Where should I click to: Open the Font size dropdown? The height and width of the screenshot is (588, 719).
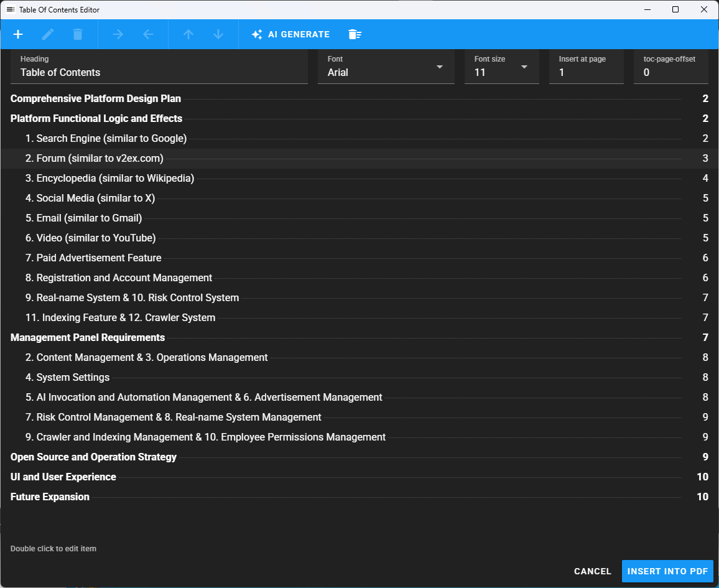coord(502,67)
